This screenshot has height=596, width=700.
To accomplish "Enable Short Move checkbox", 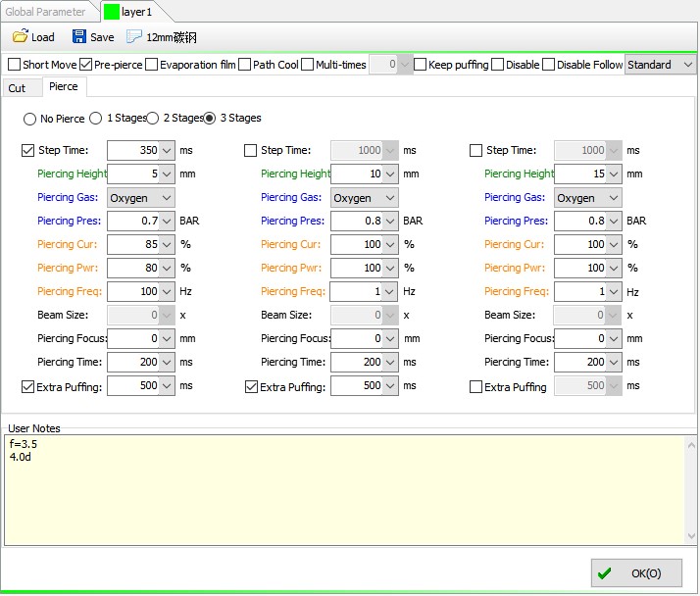I will (x=15, y=65).
